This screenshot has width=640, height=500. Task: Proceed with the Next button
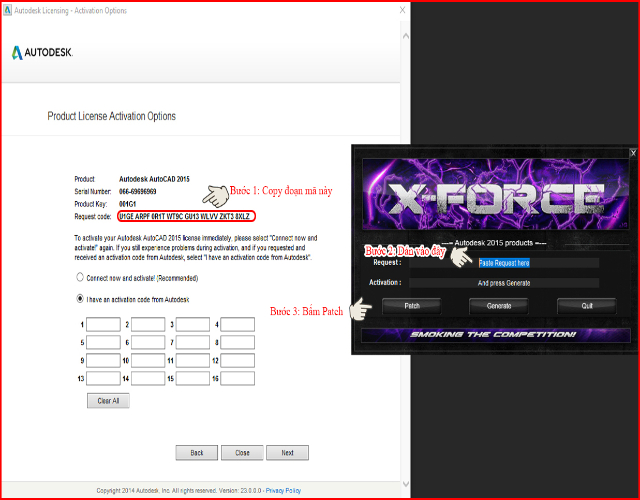pos(287,453)
